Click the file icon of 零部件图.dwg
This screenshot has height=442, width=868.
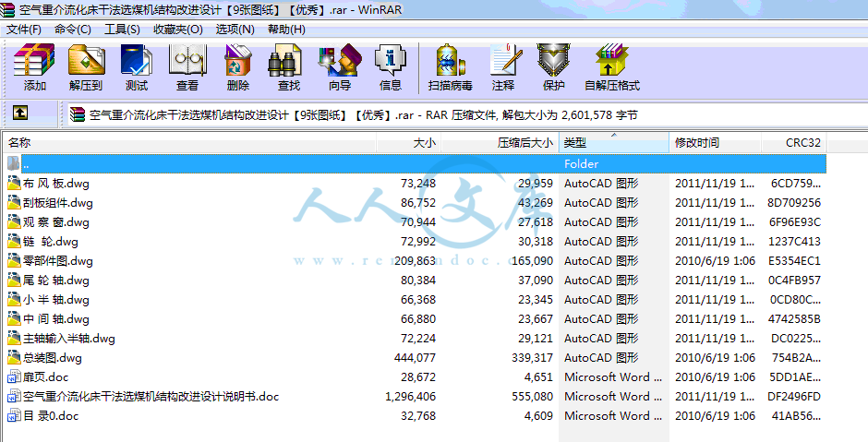coord(14,260)
